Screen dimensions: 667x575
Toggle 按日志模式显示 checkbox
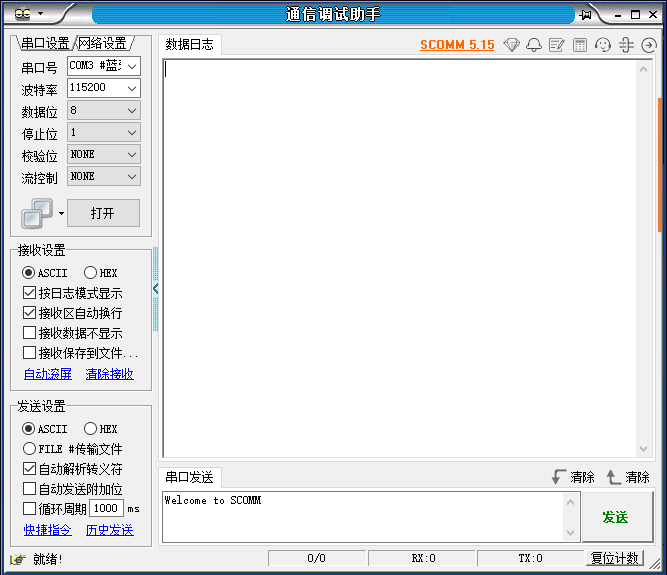73,293
